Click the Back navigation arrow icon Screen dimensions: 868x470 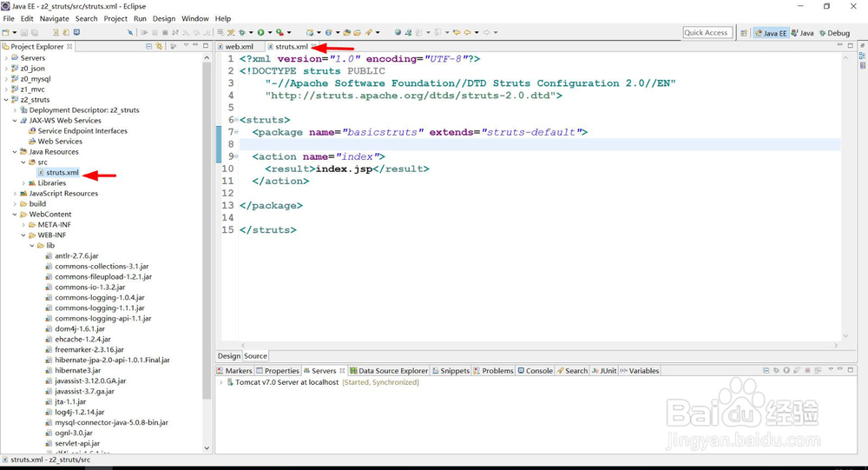click(x=467, y=32)
